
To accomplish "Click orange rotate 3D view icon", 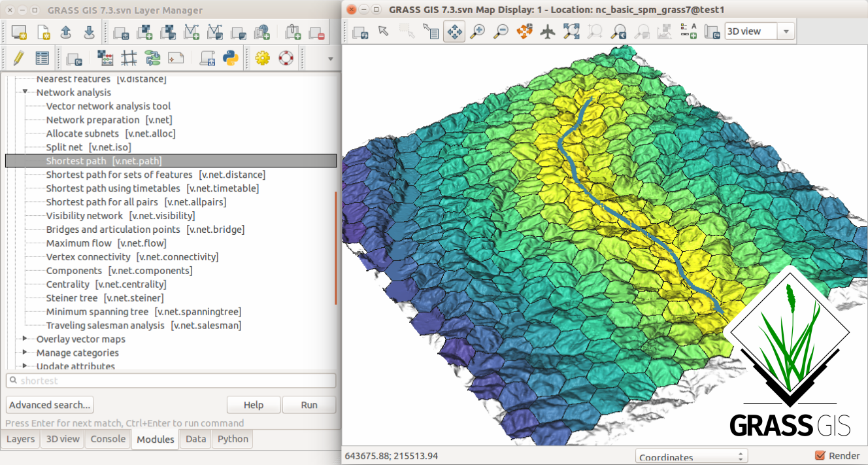I will click(x=525, y=31).
